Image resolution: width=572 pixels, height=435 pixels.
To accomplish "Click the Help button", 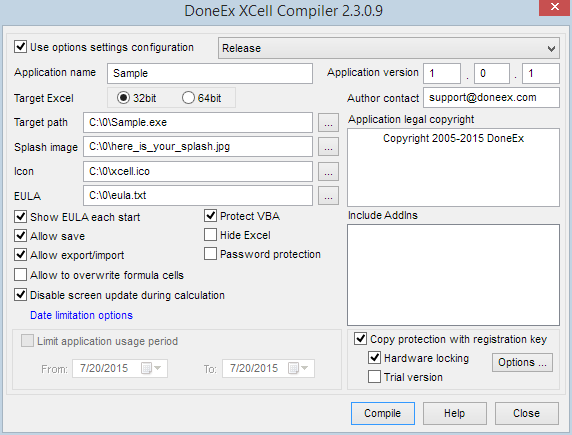I will click(x=455, y=413).
